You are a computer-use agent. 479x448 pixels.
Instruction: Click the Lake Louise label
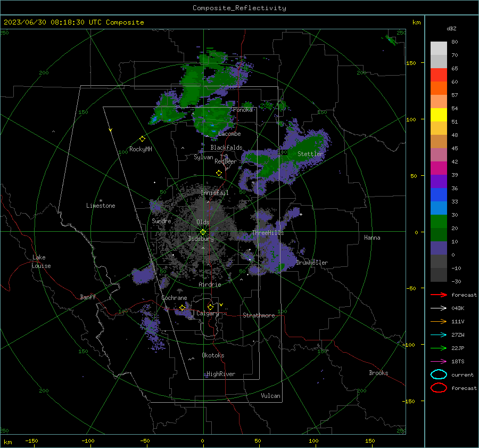tap(41, 262)
